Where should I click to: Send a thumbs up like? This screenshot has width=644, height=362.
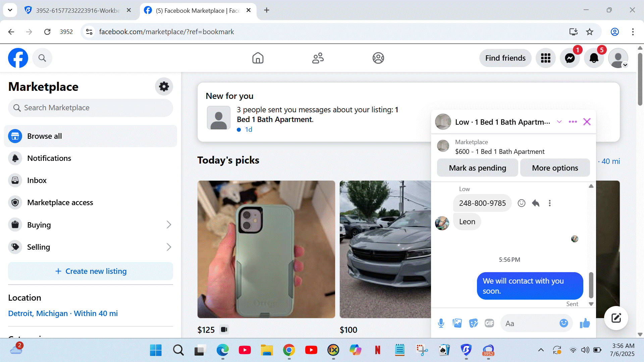point(585,323)
